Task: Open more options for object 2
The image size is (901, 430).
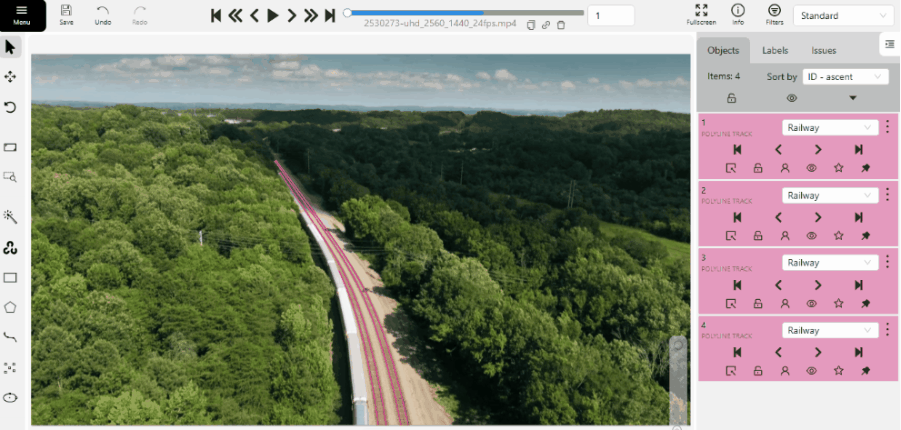Action: (x=888, y=194)
